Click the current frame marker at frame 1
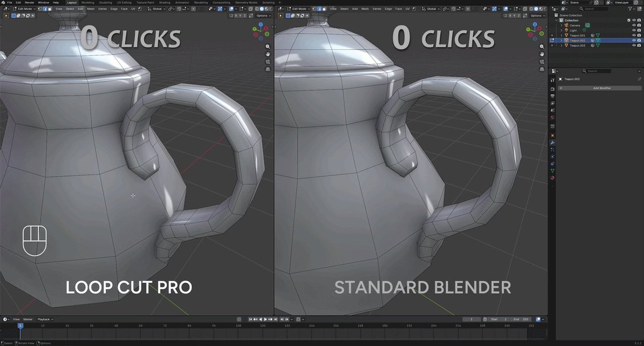Image resolution: width=644 pixels, height=346 pixels. [20, 325]
